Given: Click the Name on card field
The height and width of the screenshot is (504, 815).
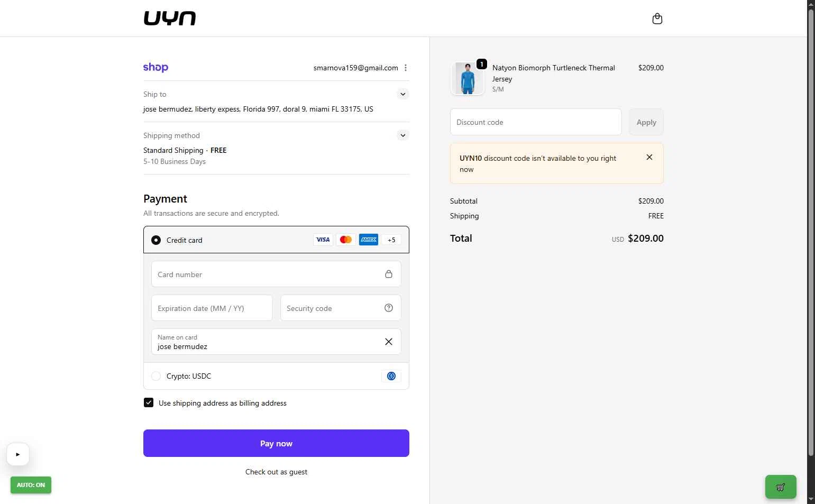Looking at the screenshot, I should [x=276, y=342].
